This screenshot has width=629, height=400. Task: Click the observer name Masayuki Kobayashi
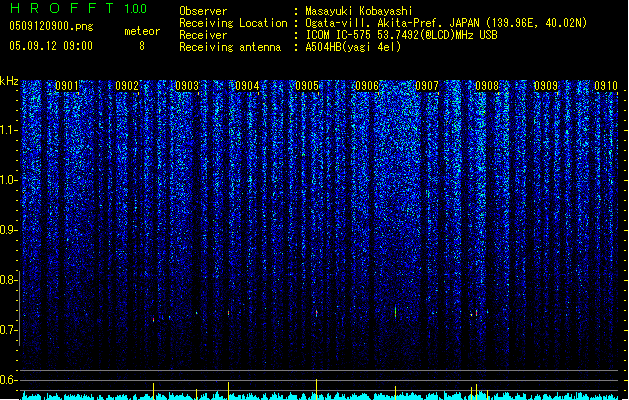tap(359, 11)
